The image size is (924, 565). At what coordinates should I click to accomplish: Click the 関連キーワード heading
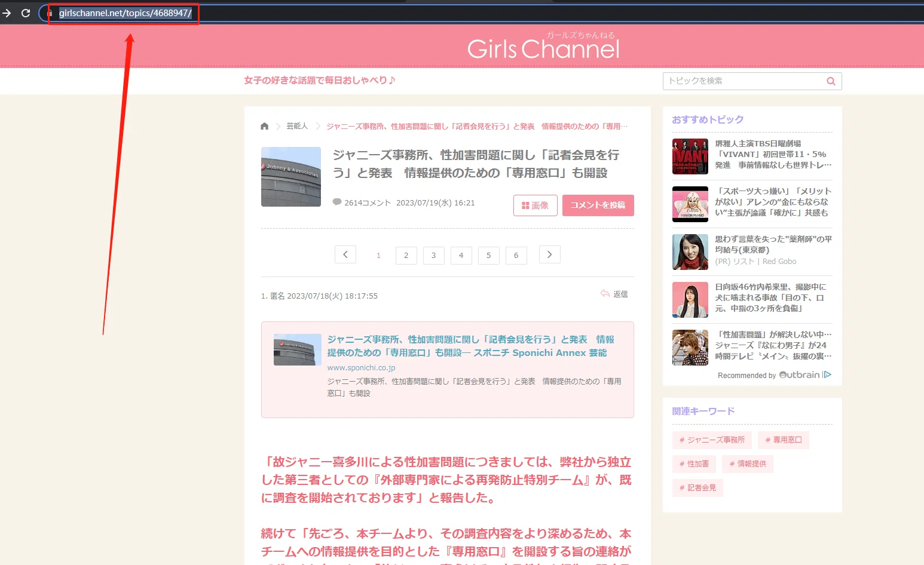[703, 411]
